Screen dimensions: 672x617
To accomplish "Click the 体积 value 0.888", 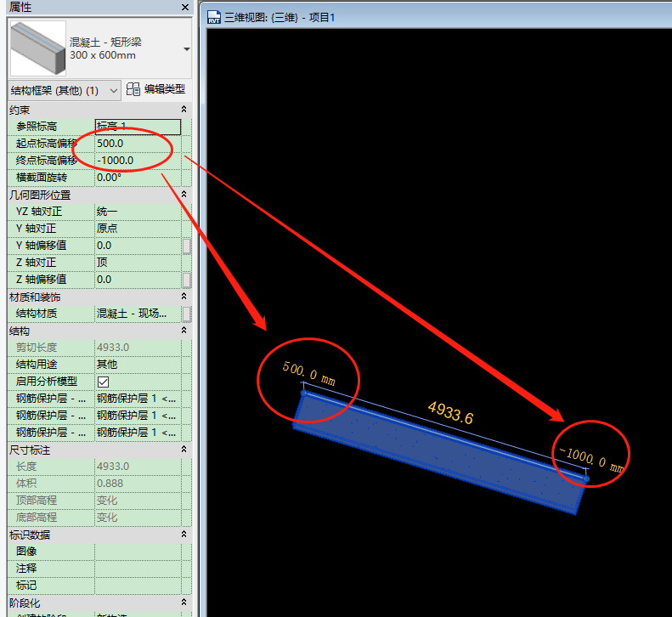I will click(x=138, y=484).
